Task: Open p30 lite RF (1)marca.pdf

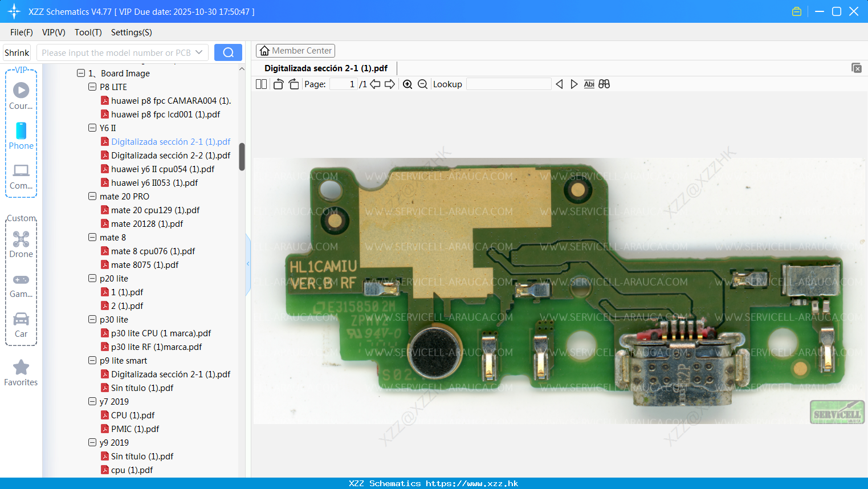Action: pyautogui.click(x=156, y=347)
